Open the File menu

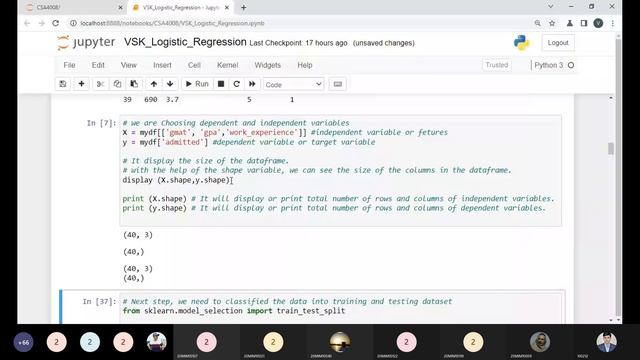point(69,65)
